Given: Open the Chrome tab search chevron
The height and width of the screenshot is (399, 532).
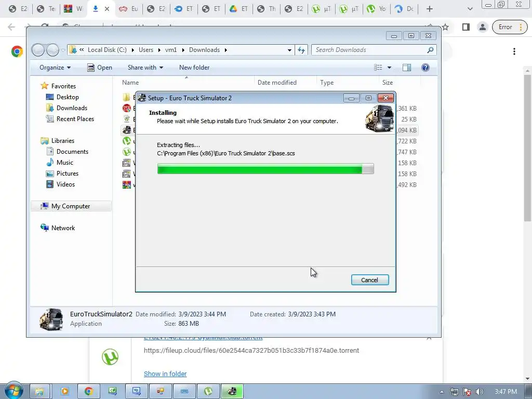Looking at the screenshot, I should tap(470, 9).
